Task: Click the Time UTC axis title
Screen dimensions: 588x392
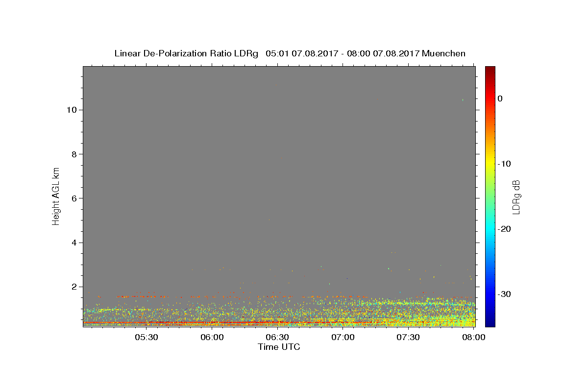Action: coord(279,347)
